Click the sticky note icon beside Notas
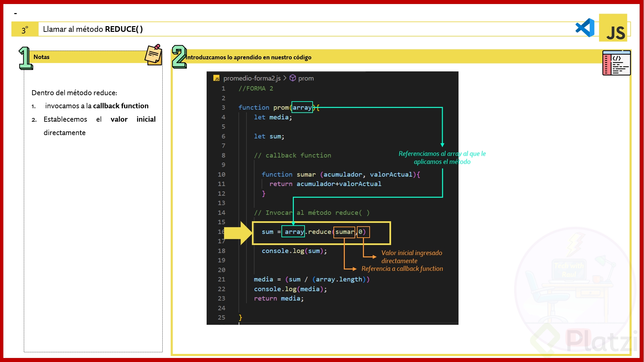The image size is (644, 362). point(154,55)
